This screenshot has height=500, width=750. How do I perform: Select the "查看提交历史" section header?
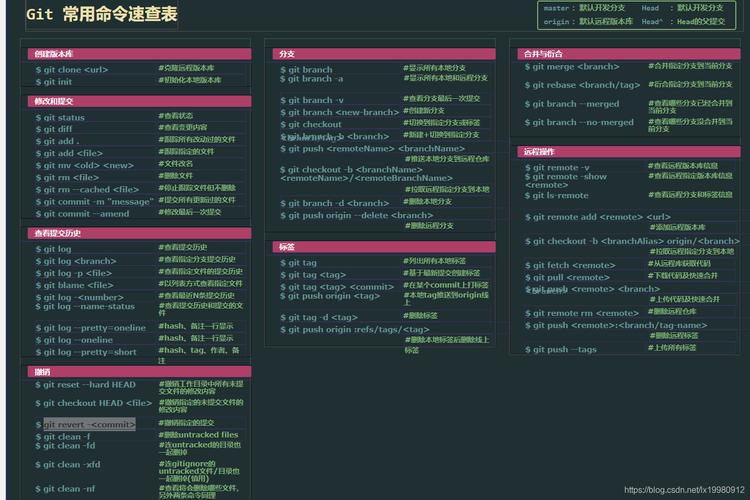pos(139,233)
